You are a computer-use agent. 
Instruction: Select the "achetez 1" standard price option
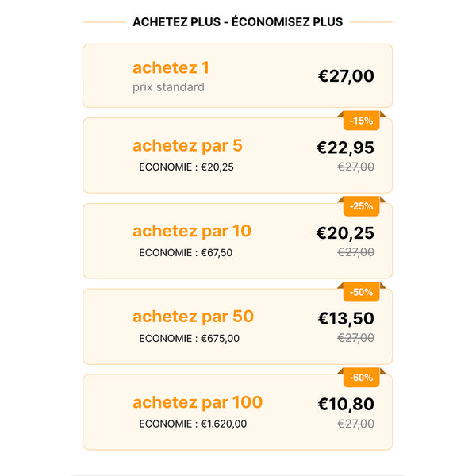click(x=171, y=68)
